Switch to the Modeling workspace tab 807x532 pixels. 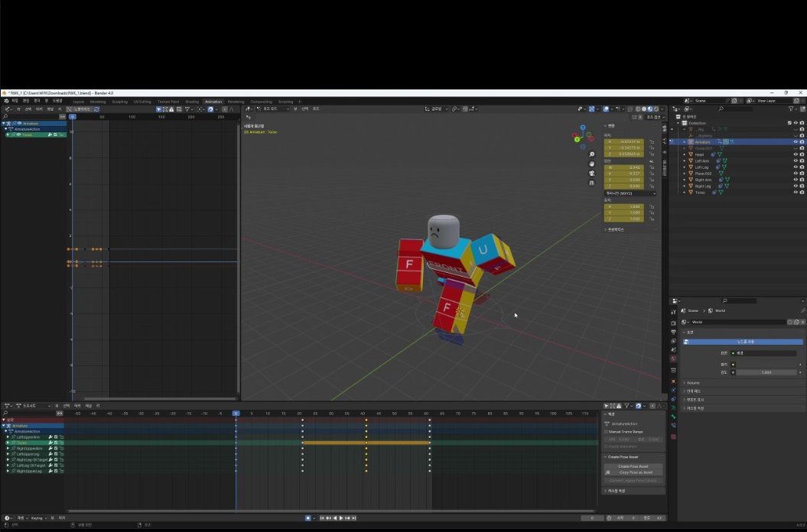98,102
